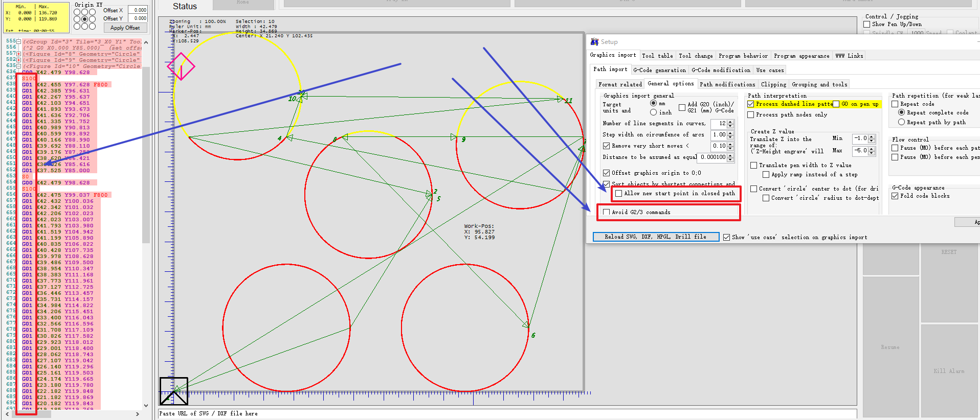Click the code editor scroll-up arrow
This screenshot has height=420, width=980.
pyautogui.click(x=146, y=42)
